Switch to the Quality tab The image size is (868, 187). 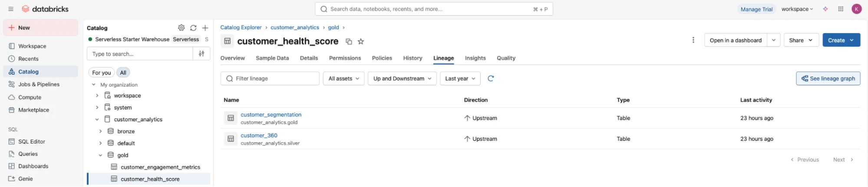[x=506, y=58]
